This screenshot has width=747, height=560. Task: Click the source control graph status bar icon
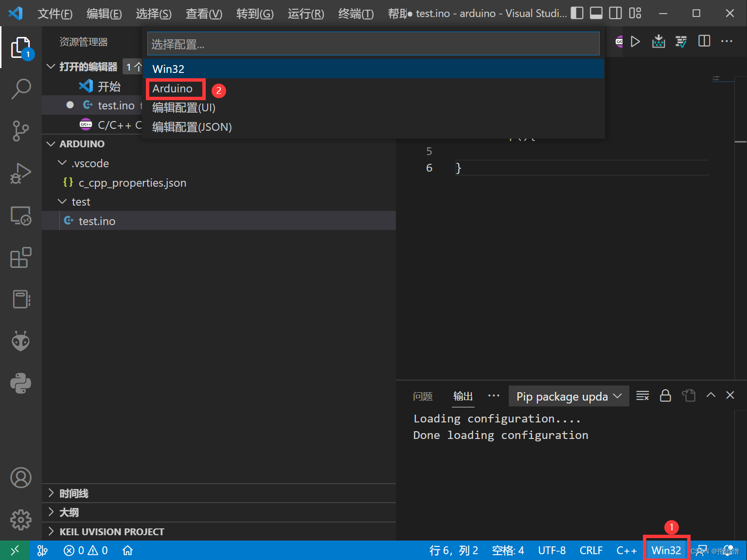[43, 550]
